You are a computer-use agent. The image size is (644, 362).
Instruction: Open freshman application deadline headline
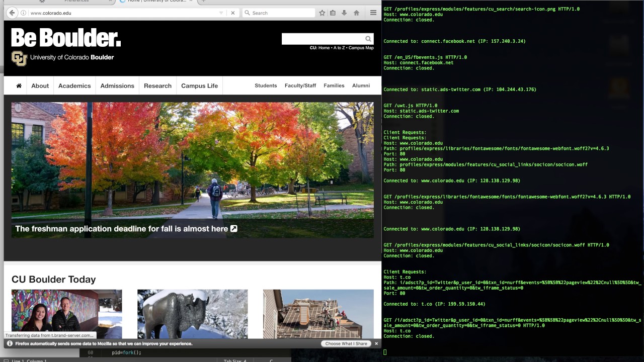coord(122,228)
